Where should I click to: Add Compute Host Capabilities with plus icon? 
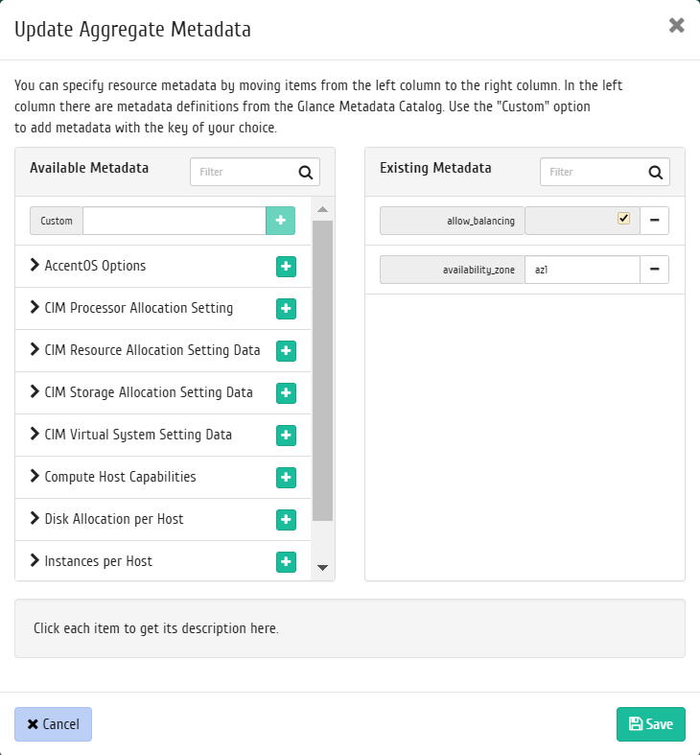[286, 477]
